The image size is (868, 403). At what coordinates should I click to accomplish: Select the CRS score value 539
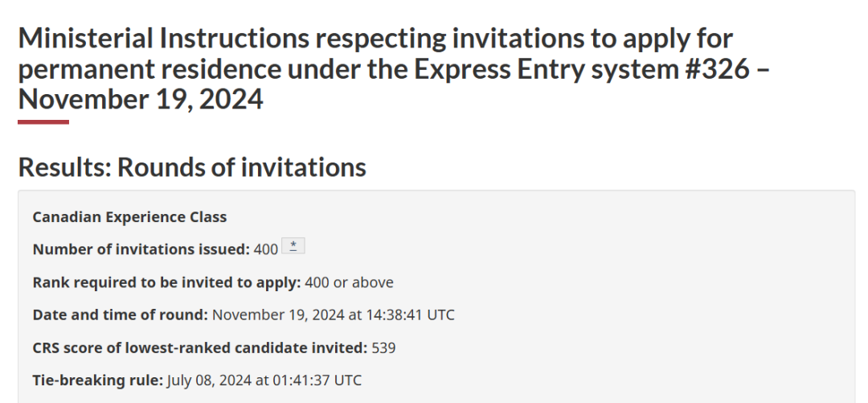click(383, 347)
